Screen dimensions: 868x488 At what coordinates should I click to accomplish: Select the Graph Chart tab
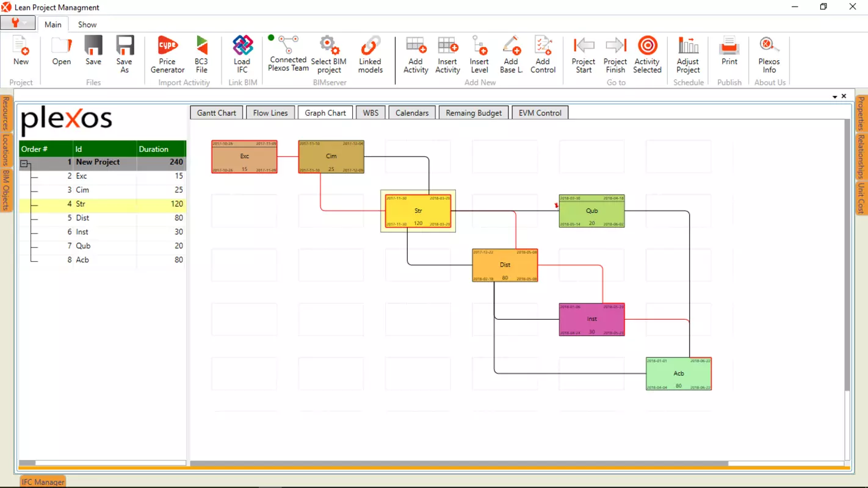point(325,113)
